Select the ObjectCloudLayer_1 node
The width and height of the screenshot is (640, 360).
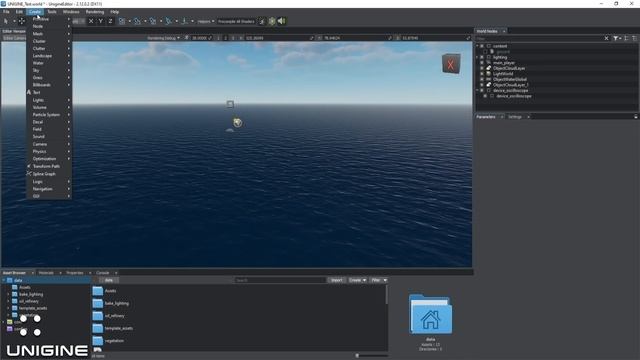(x=511, y=85)
